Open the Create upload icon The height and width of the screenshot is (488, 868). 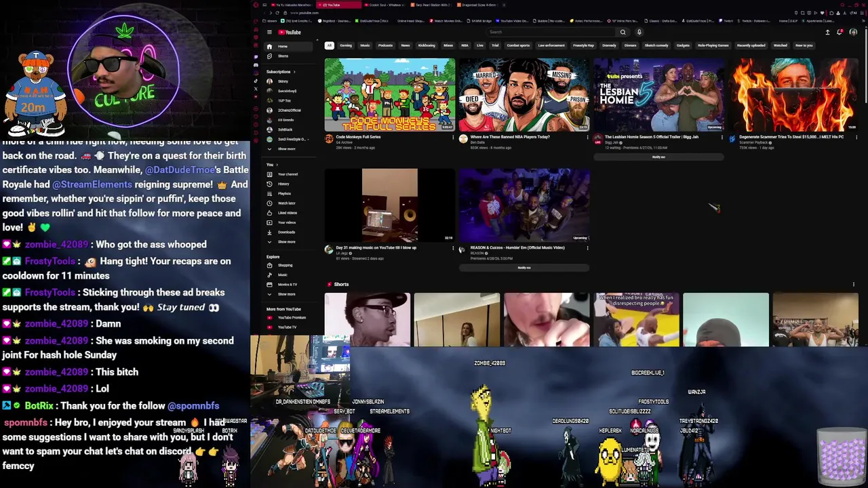pyautogui.click(x=827, y=32)
